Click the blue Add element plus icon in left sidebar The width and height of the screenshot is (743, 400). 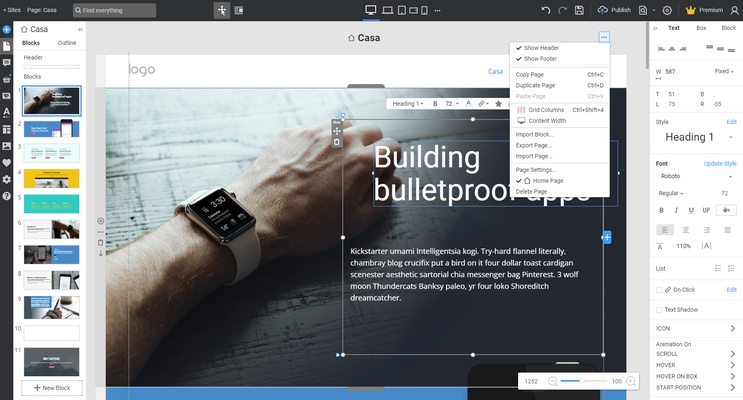pyautogui.click(x=7, y=29)
